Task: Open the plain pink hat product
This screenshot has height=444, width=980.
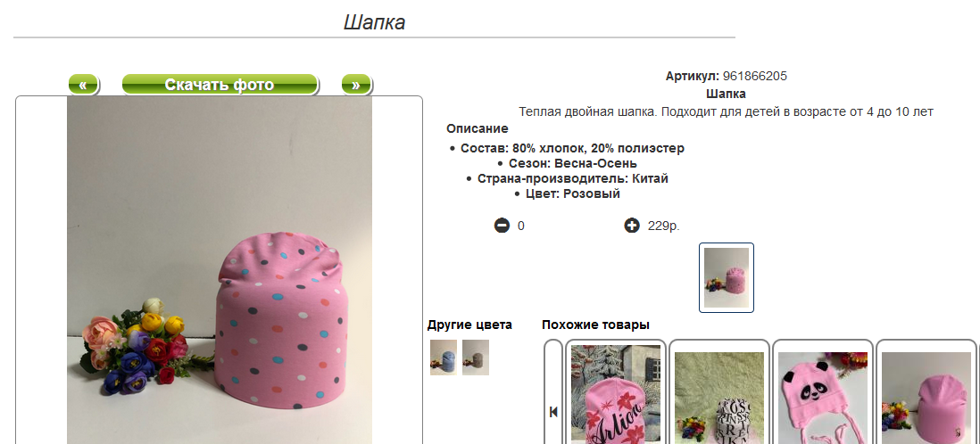Action: point(926,393)
